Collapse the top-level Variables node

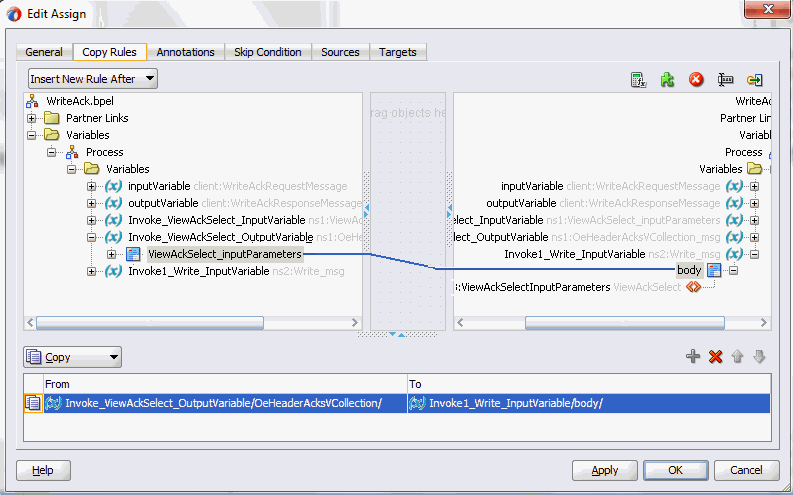[x=31, y=136]
